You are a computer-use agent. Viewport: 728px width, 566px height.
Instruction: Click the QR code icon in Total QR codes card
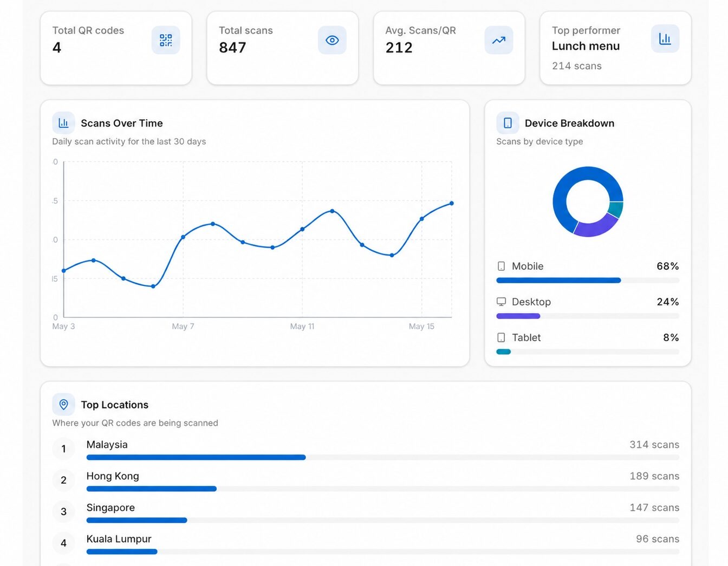coord(166,40)
